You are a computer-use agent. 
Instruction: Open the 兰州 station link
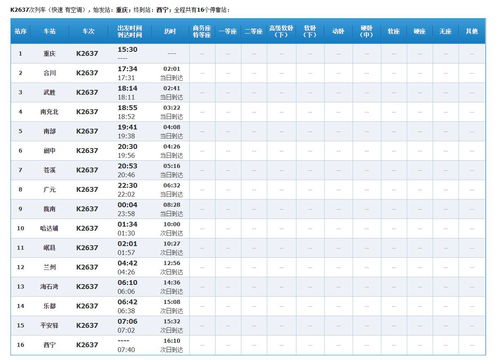(x=49, y=267)
